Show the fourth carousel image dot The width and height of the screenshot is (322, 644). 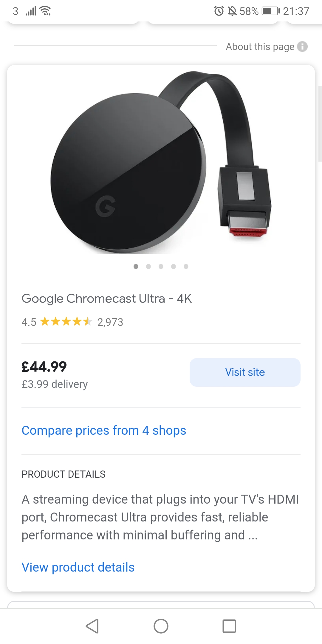tap(174, 267)
